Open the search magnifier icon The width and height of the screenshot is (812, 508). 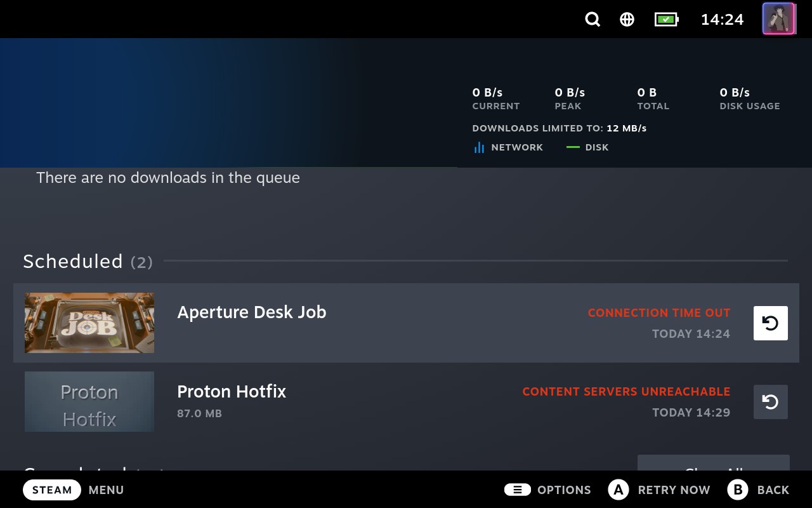593,20
